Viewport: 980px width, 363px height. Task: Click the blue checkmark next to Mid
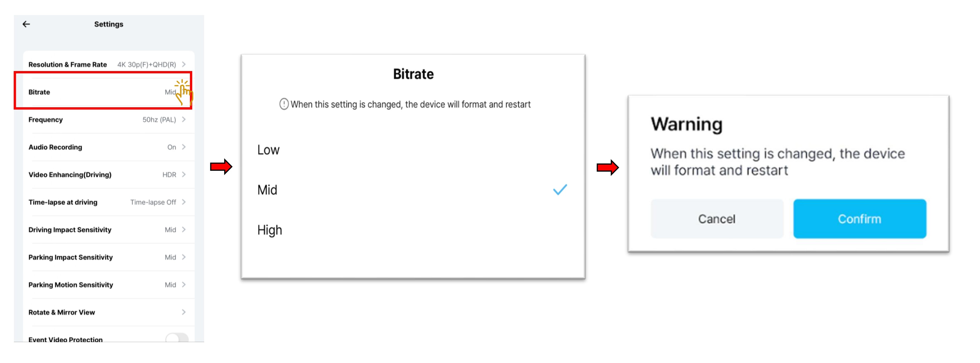559,189
